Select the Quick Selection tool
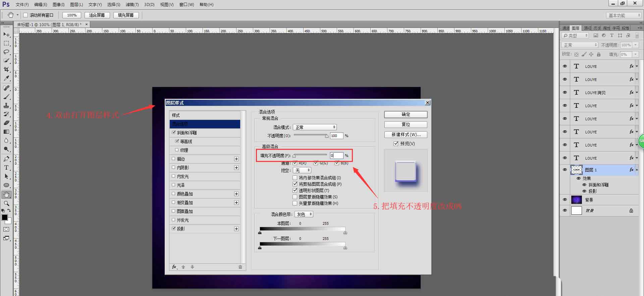Screen dimensions: 644x296 6,61
